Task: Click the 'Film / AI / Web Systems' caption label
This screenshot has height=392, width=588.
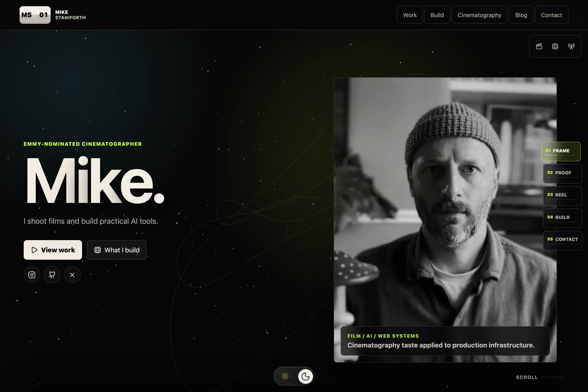Action: pyautogui.click(x=383, y=336)
